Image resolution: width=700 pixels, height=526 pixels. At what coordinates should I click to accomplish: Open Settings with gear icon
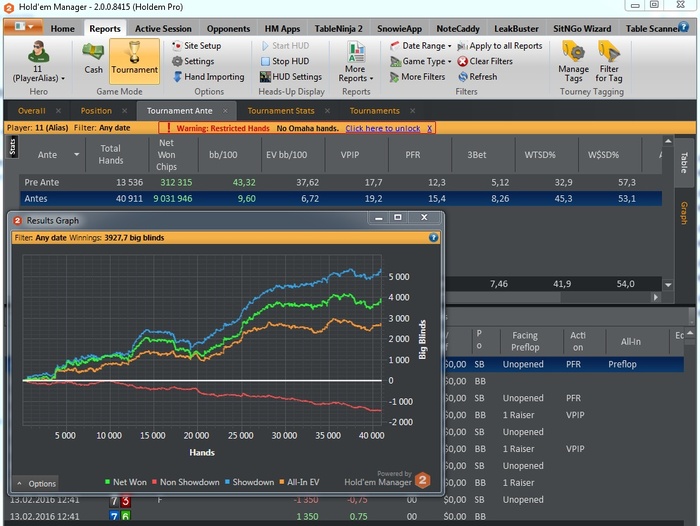pyautogui.click(x=193, y=61)
